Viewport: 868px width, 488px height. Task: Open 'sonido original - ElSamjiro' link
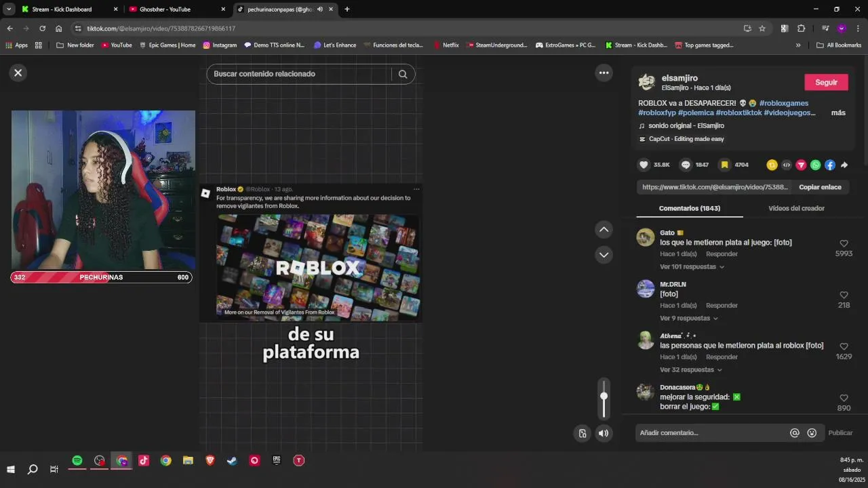tap(686, 126)
